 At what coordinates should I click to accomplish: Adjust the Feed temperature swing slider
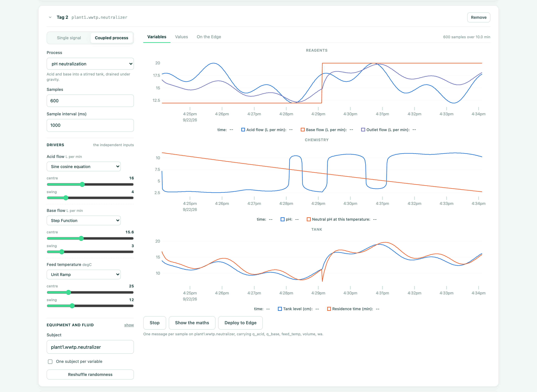click(x=90, y=306)
